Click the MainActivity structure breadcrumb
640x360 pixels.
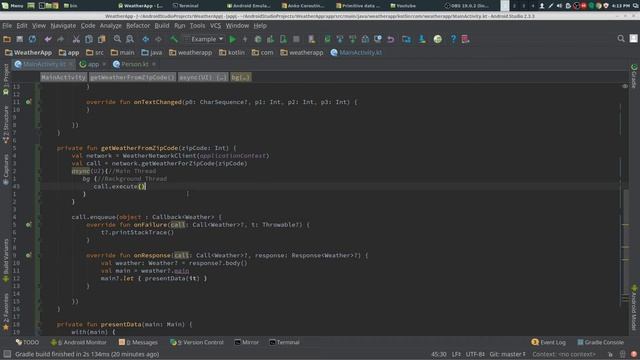tap(63, 77)
